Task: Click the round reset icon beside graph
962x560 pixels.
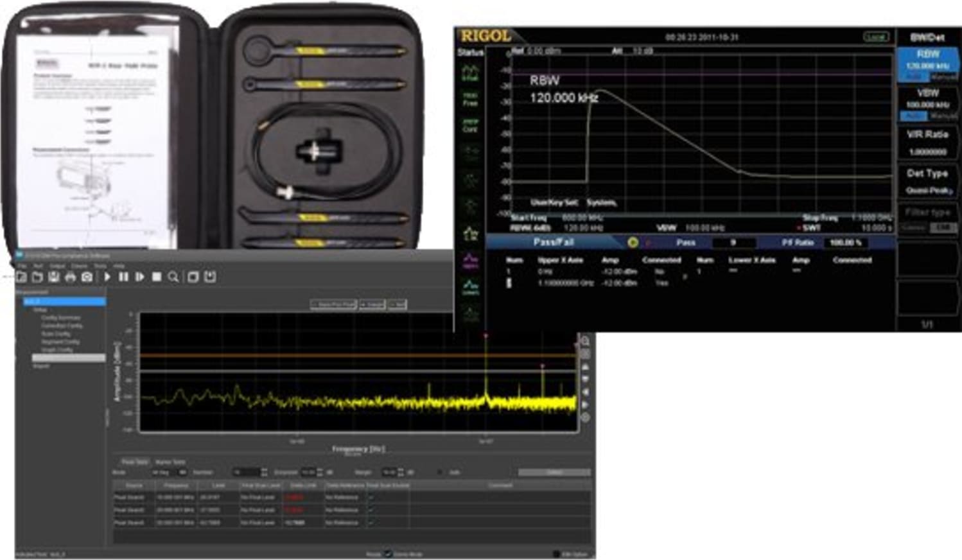Action: pos(585,417)
